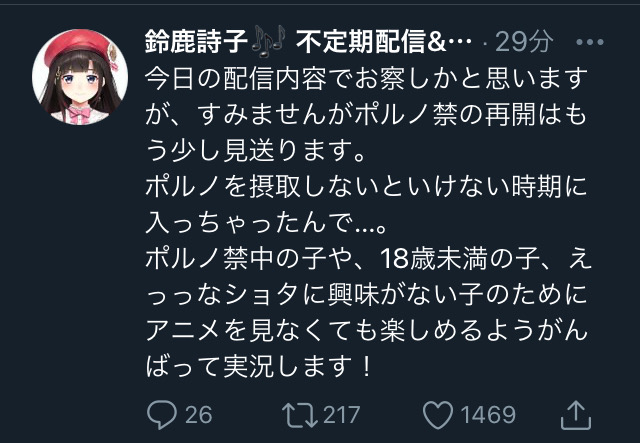Click the display name 鈴鹿詩子
640x443 pixels.
[196, 42]
